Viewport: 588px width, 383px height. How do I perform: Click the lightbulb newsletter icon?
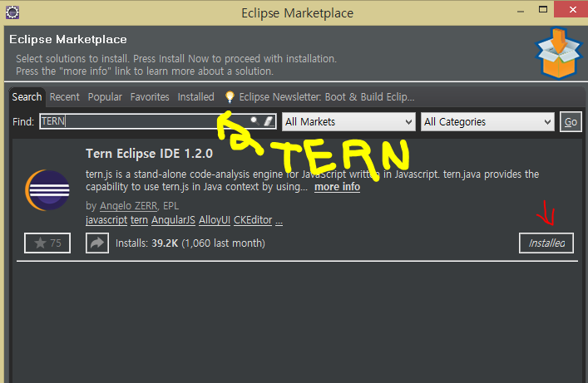(x=230, y=97)
